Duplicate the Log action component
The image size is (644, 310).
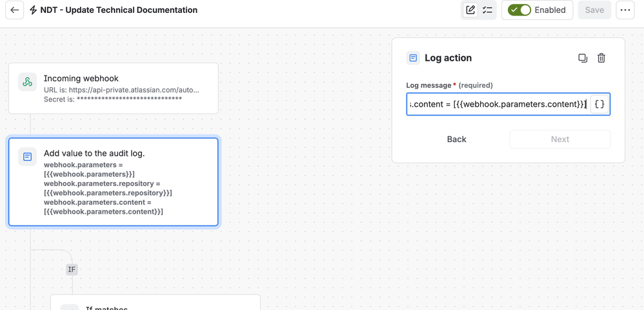(x=583, y=58)
